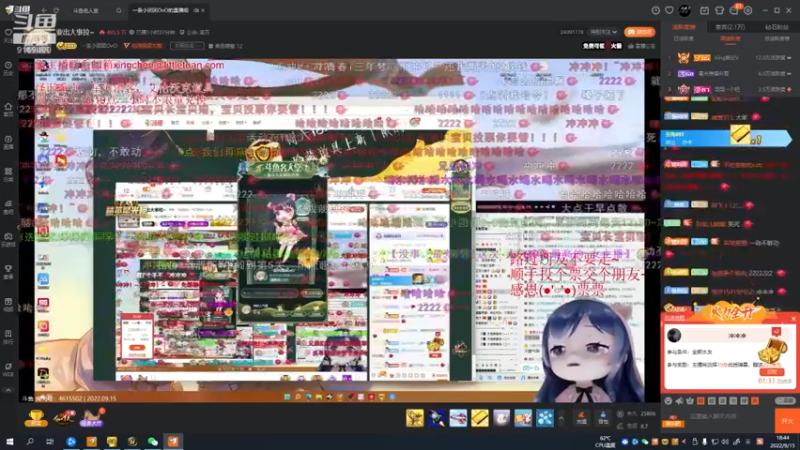800x450 pixels.
Task: Open the red game promo icon below video
Action: 64,418
